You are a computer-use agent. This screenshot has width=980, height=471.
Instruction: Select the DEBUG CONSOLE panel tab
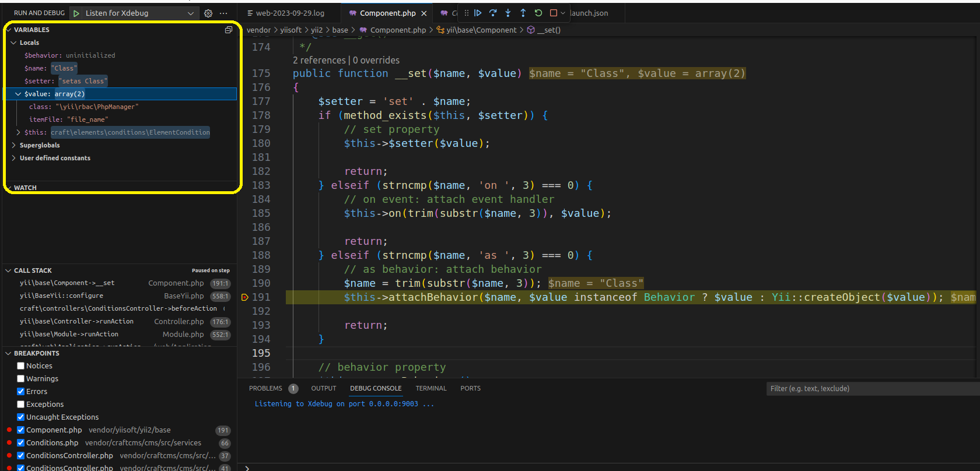[x=376, y=388]
